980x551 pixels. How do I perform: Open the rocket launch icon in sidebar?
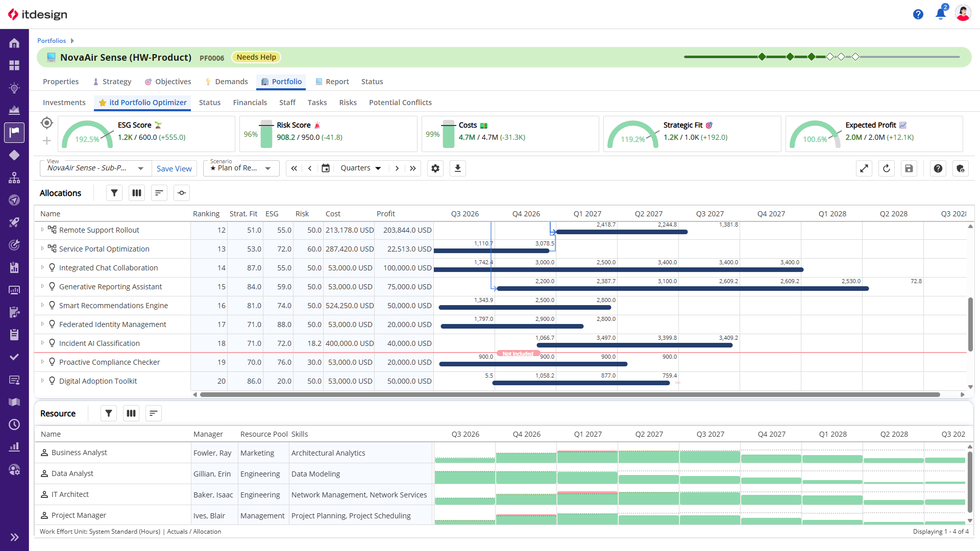(x=14, y=222)
